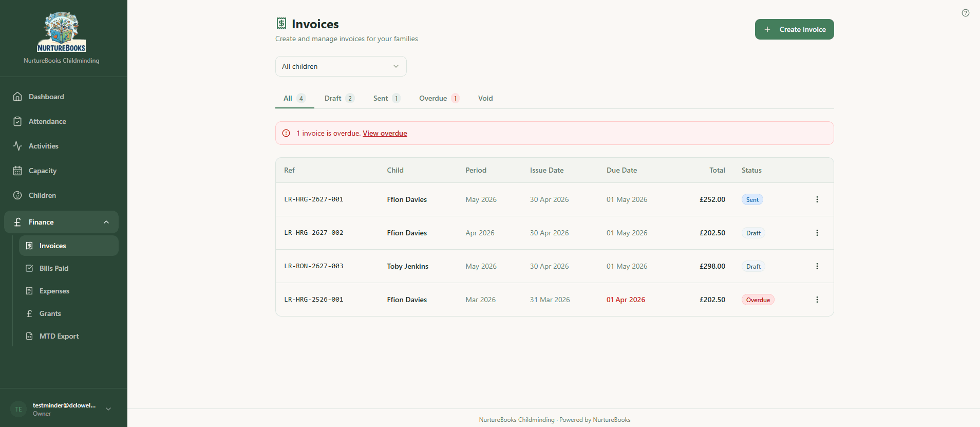980x427 pixels.
Task: Click the Mar 2026 period cell
Action: (480, 300)
